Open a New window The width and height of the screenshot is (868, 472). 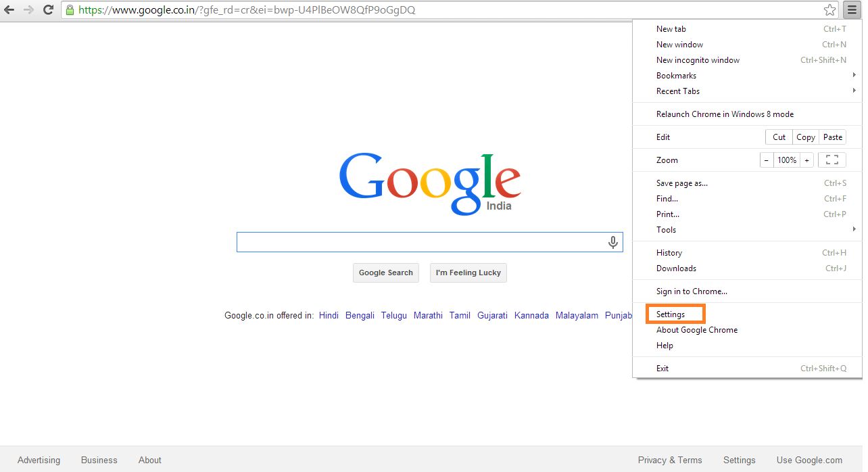coord(747,45)
